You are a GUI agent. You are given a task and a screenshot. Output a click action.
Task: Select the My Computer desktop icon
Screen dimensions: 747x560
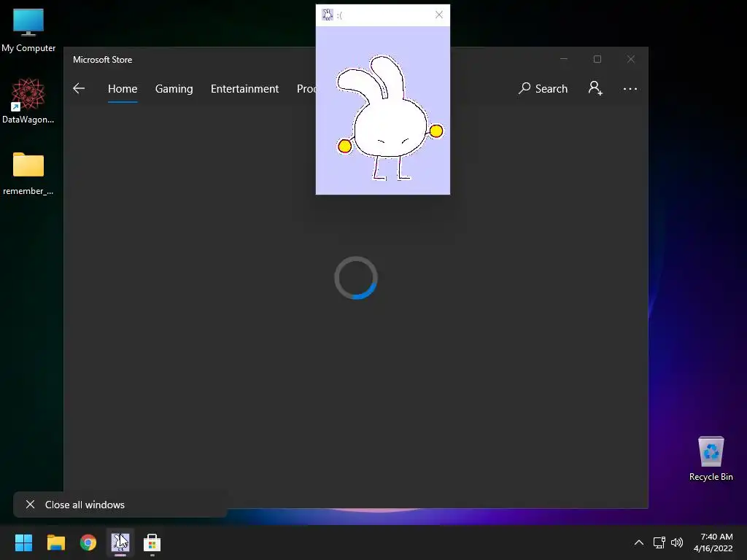28,31
